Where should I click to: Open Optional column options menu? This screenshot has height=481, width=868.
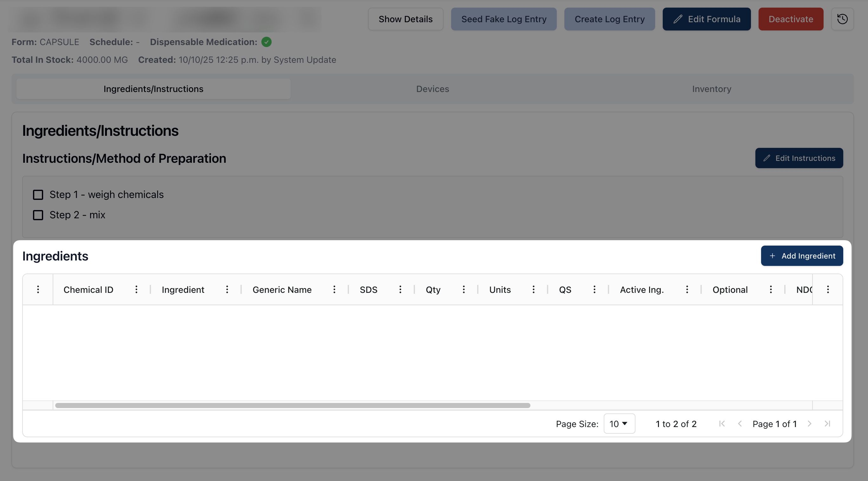click(x=771, y=290)
